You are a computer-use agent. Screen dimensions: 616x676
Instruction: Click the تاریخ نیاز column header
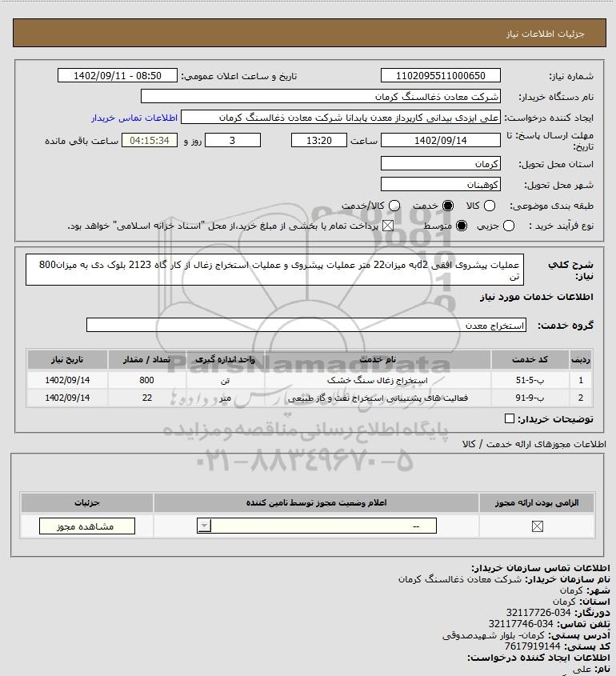coord(67,359)
